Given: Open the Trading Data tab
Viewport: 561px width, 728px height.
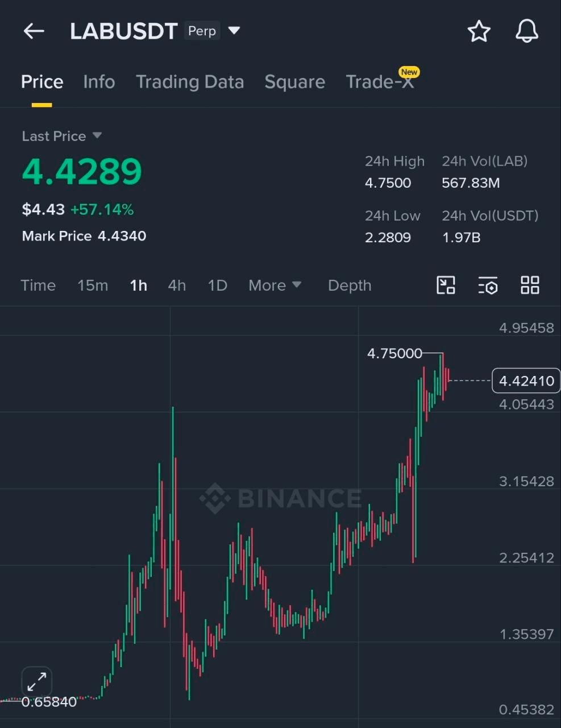Looking at the screenshot, I should tap(190, 82).
